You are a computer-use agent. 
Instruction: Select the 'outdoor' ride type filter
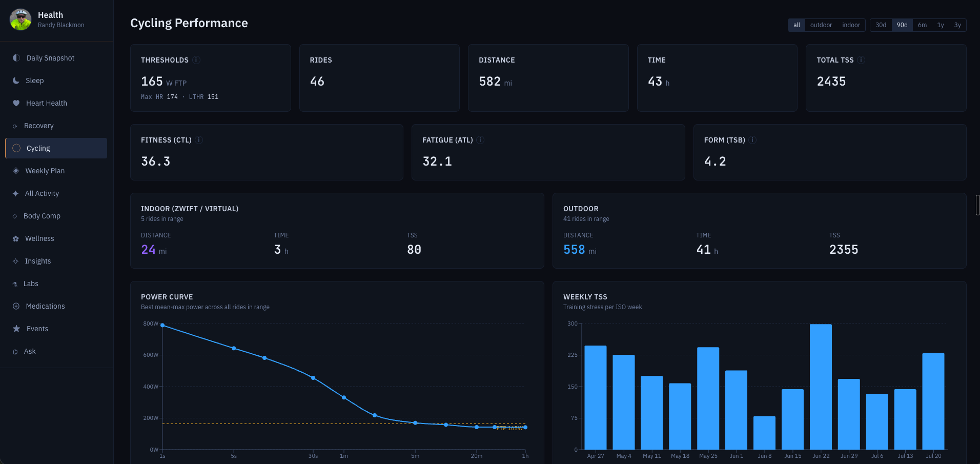point(821,25)
